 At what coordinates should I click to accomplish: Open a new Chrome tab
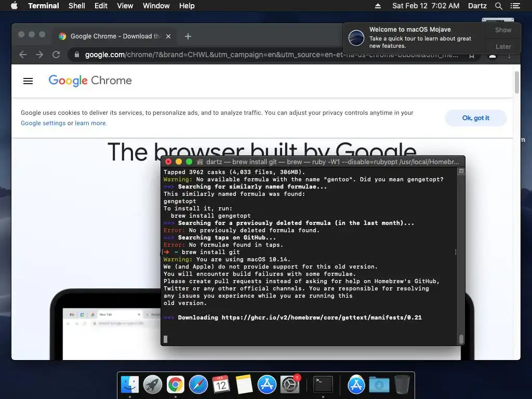point(188,36)
